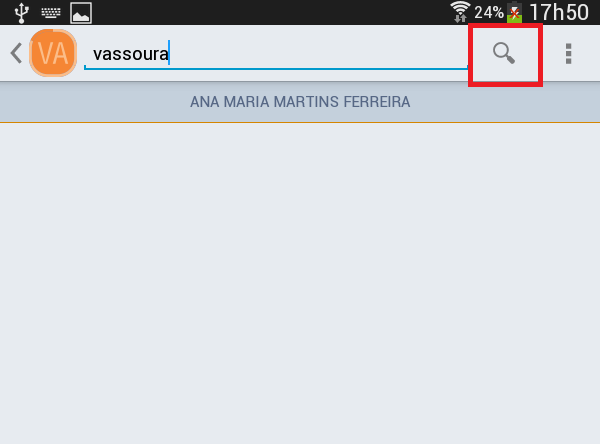The width and height of the screenshot is (600, 444).
Task: Open the three-dot overflow menu
Action: [569, 53]
